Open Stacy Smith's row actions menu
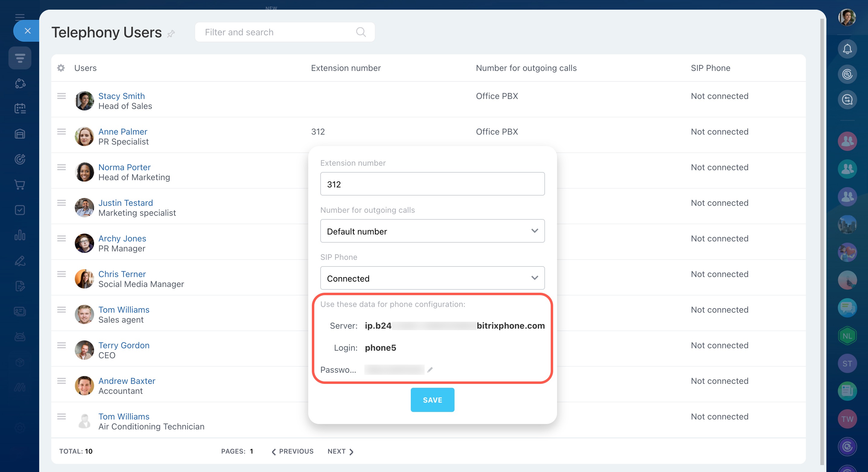This screenshot has height=472, width=868. tap(61, 96)
